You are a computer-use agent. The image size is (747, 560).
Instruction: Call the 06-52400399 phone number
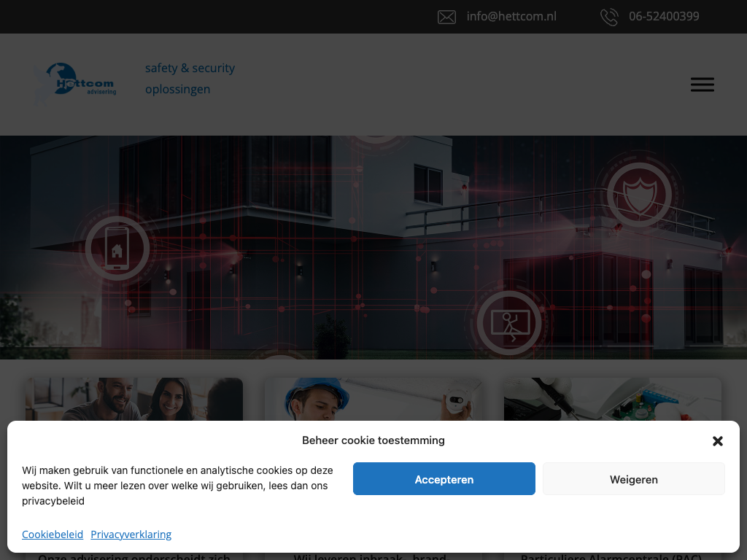coord(664,16)
